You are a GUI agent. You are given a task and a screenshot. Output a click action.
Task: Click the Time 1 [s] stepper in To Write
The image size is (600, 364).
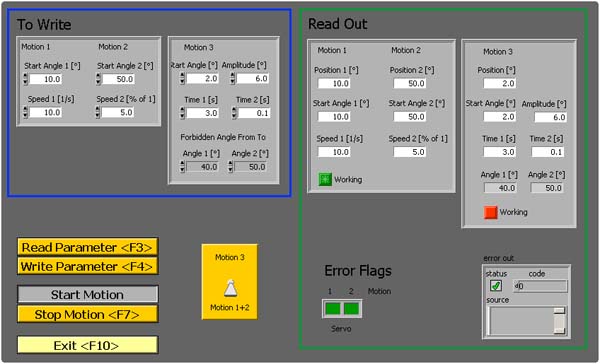click(182, 113)
